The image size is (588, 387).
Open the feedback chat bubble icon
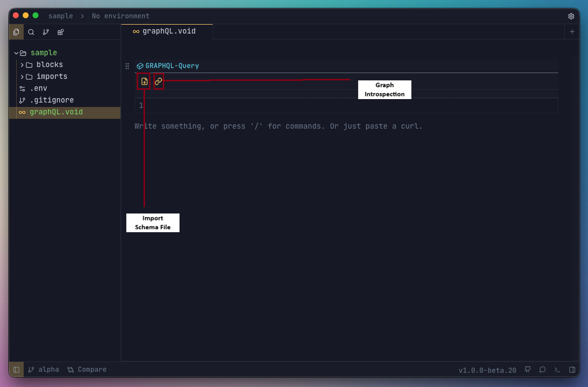[542, 370]
